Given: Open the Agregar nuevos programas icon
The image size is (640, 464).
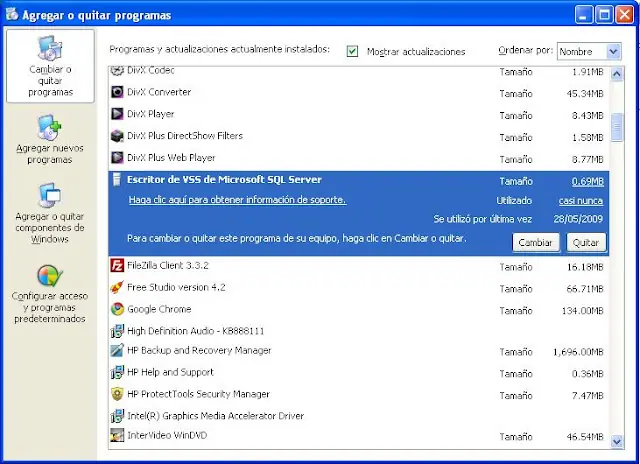Looking at the screenshot, I should click(x=49, y=127).
